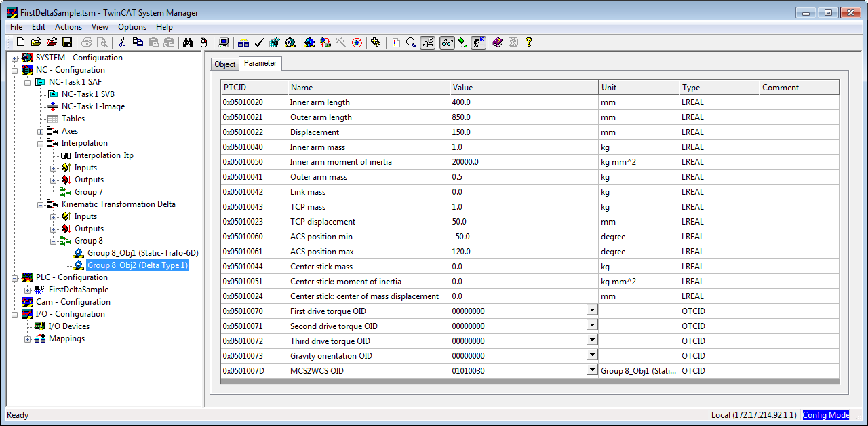
Task: Edit the Inner arm length value 400.0
Action: 524,102
